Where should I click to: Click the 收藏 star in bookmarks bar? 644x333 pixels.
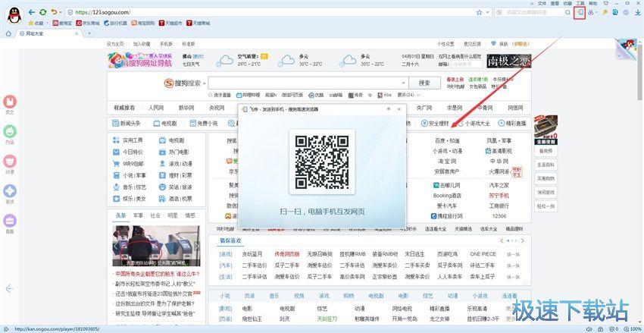pyautogui.click(x=36, y=23)
